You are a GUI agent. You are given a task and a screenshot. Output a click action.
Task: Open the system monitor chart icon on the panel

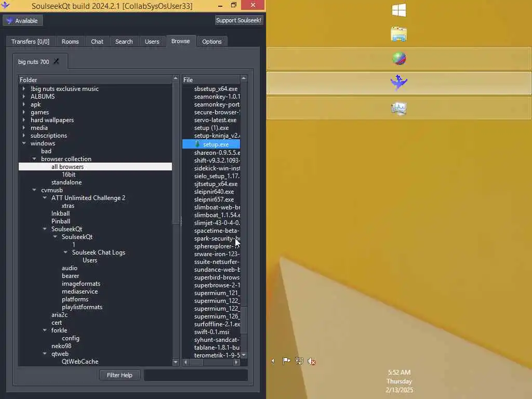click(398, 109)
